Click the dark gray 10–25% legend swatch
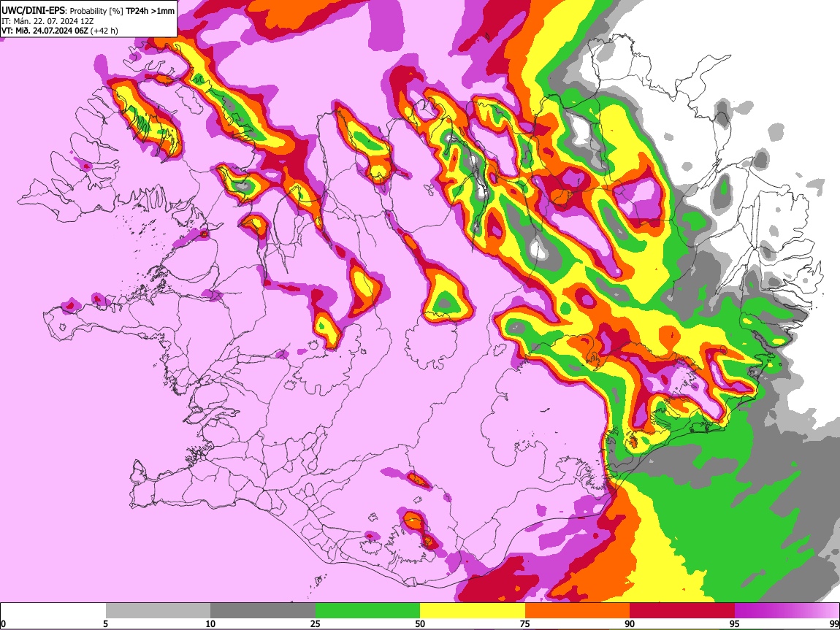This screenshot has width=840, height=630. [262, 610]
